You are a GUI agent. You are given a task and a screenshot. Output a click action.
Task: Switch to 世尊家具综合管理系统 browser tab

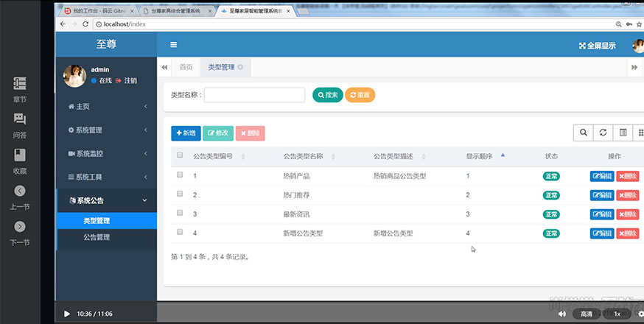[x=178, y=11]
